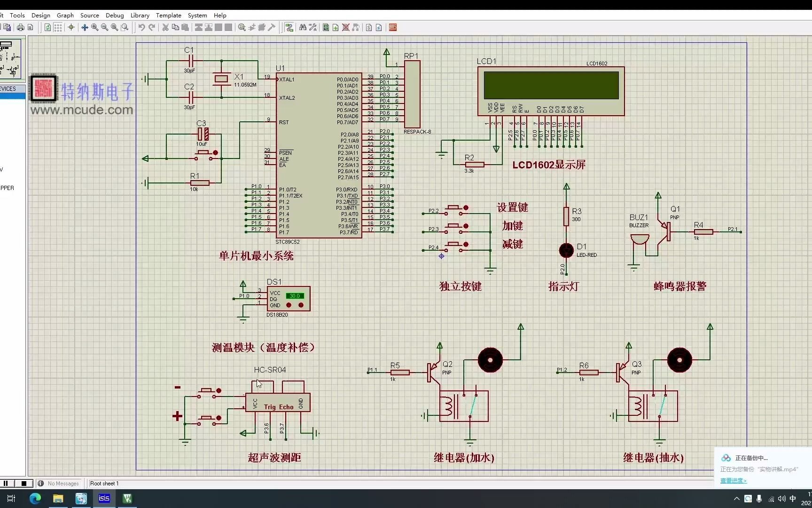The width and height of the screenshot is (812, 508).
Task: Click the Block Rotate icon
Action: click(x=219, y=27)
